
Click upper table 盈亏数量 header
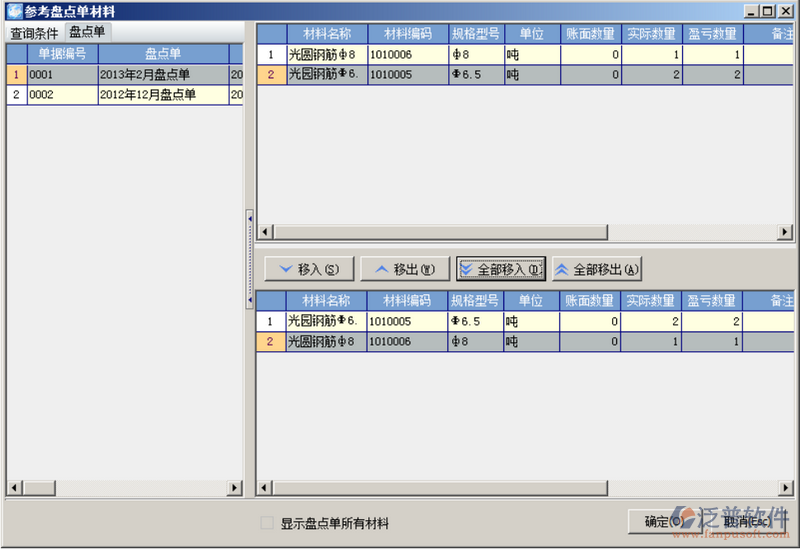[x=713, y=34]
